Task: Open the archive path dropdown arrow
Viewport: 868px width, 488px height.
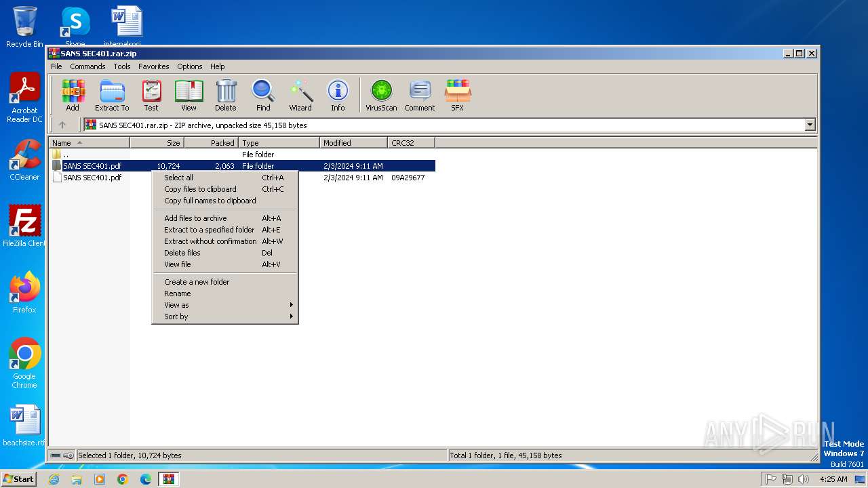Action: pos(810,125)
